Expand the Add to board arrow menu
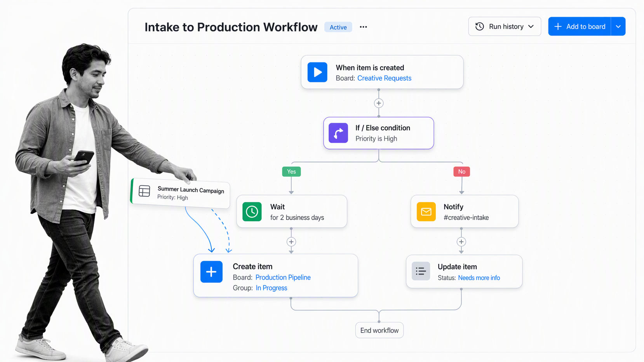The height and width of the screenshot is (362, 644). [618, 26]
